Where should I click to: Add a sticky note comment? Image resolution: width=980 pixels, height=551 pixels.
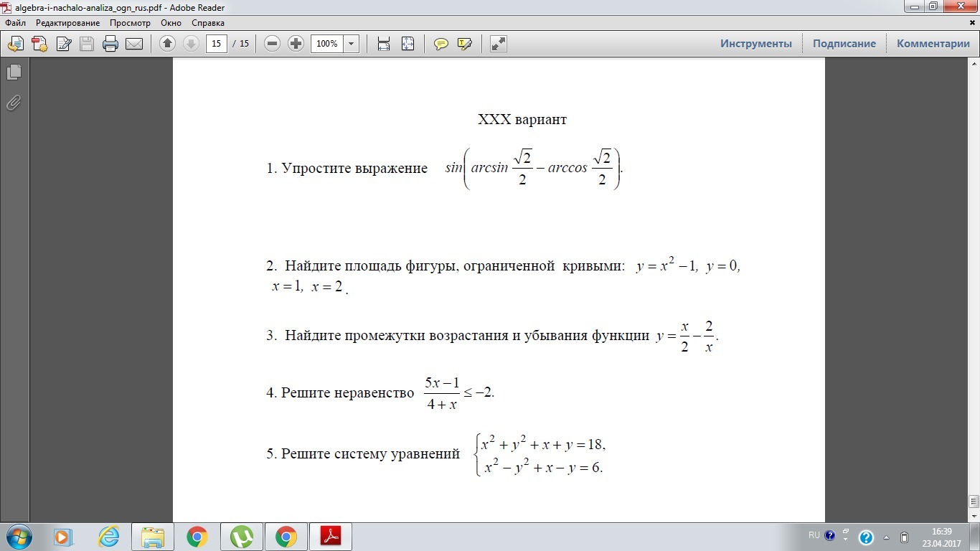[x=441, y=44]
